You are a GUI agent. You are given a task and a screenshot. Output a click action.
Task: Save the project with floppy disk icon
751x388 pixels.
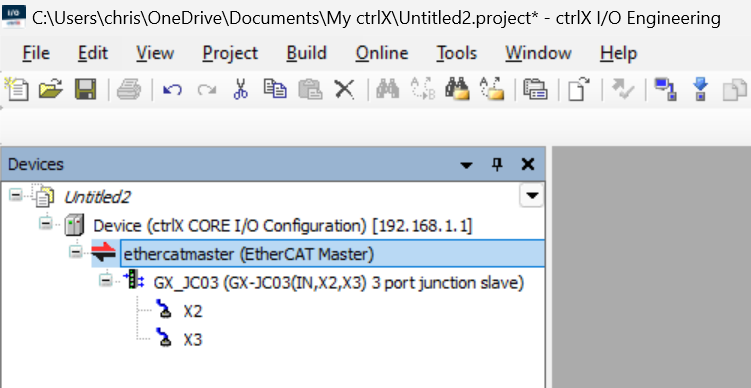(x=86, y=89)
